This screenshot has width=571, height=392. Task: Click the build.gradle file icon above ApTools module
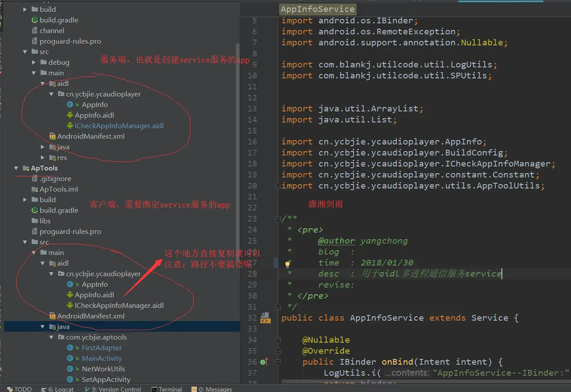pos(35,20)
